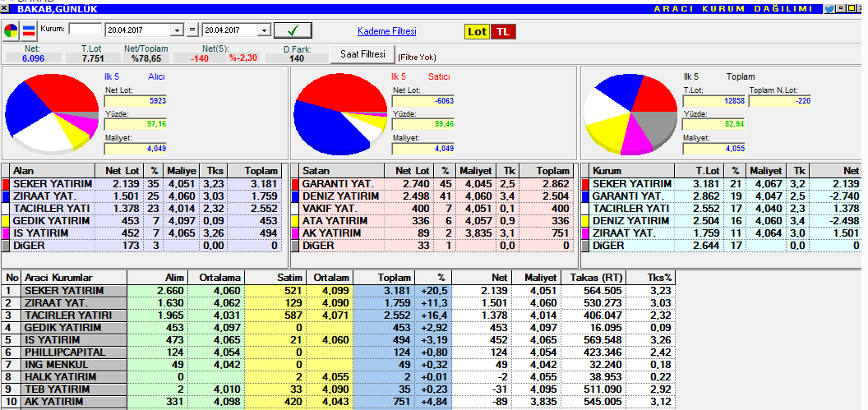Click the equals sign date-sync button
This screenshot has height=410, width=868.
pos(192,30)
